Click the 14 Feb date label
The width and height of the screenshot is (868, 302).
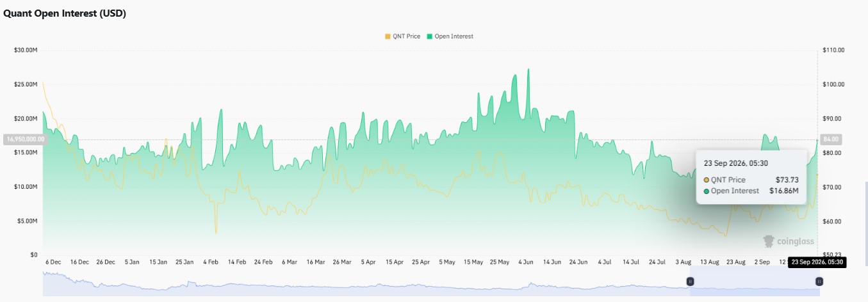pyautogui.click(x=237, y=262)
